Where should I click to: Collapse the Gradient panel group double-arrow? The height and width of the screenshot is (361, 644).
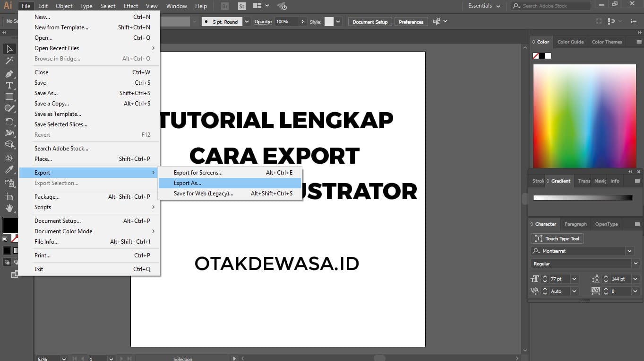click(x=630, y=171)
